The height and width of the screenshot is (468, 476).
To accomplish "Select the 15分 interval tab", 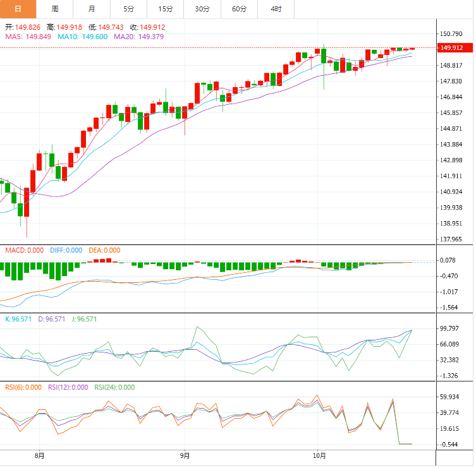I will pos(166,9).
